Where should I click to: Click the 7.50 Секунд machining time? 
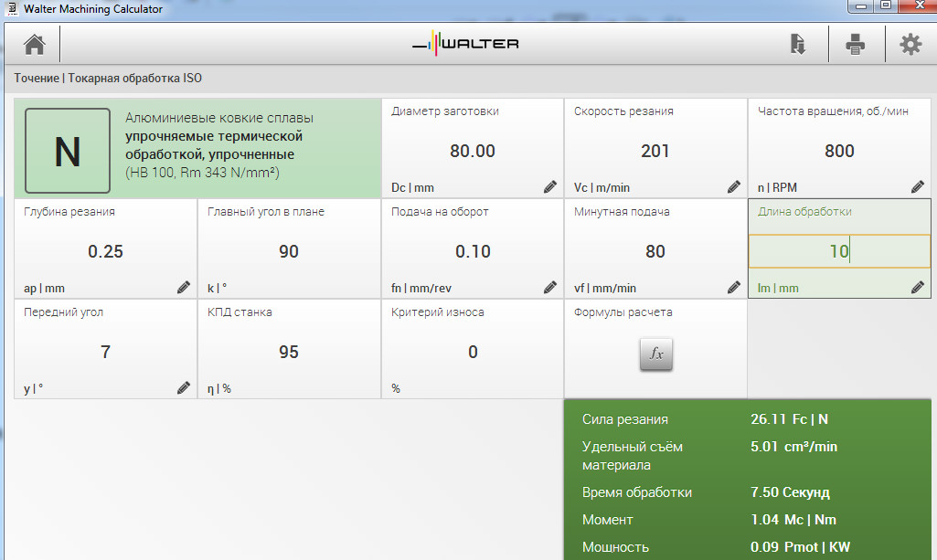(x=790, y=491)
